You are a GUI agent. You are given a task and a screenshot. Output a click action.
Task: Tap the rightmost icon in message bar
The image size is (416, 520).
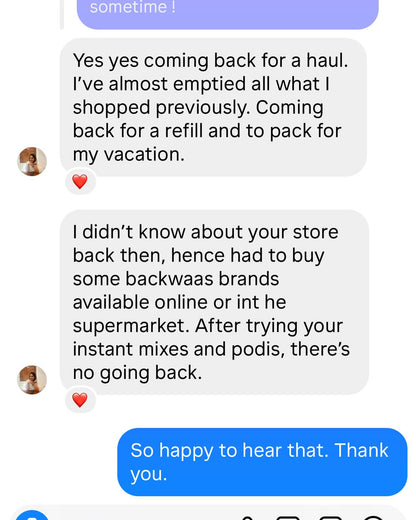click(x=372, y=518)
